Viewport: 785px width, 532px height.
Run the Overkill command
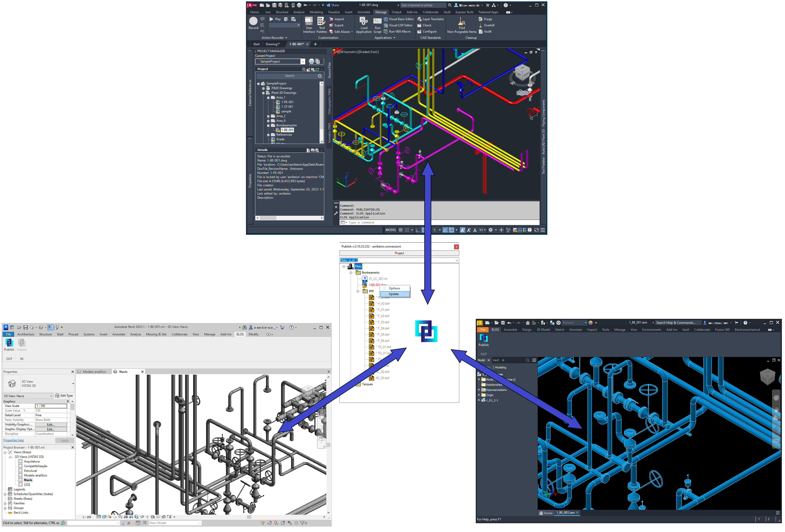coord(486,25)
